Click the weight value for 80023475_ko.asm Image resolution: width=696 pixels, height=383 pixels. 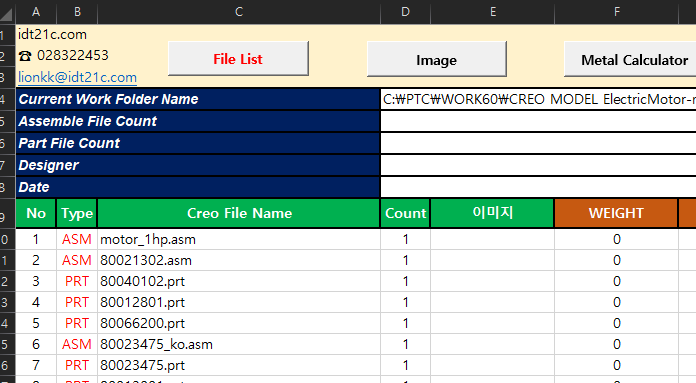(617, 344)
